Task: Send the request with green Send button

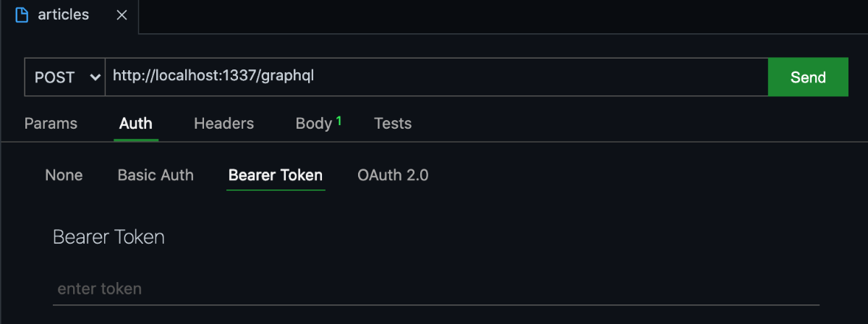Action: [x=808, y=77]
